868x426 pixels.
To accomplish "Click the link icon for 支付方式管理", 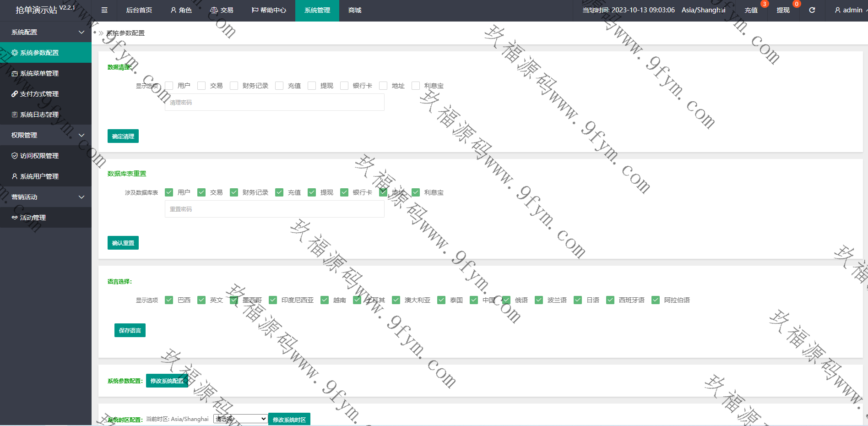I will point(15,94).
